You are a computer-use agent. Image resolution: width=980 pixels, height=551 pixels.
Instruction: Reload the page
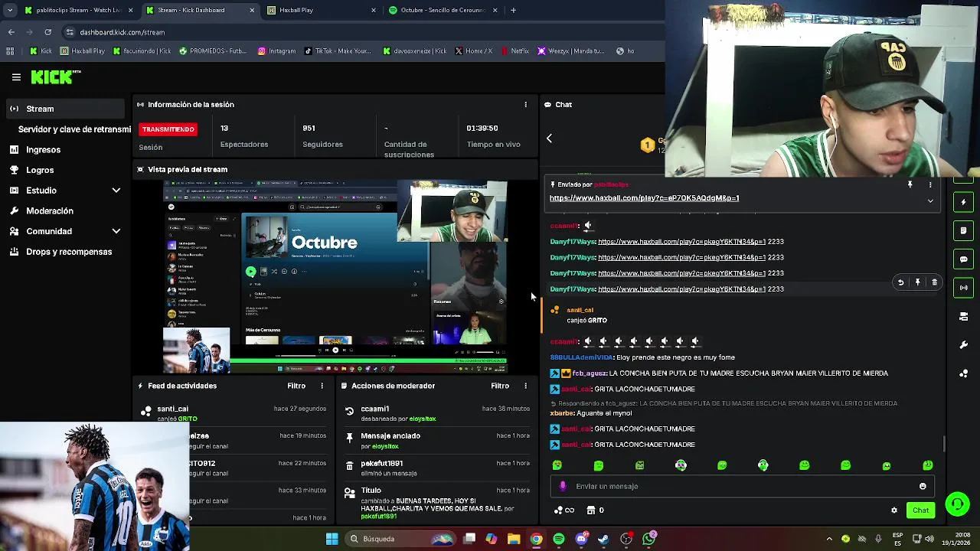(x=47, y=32)
